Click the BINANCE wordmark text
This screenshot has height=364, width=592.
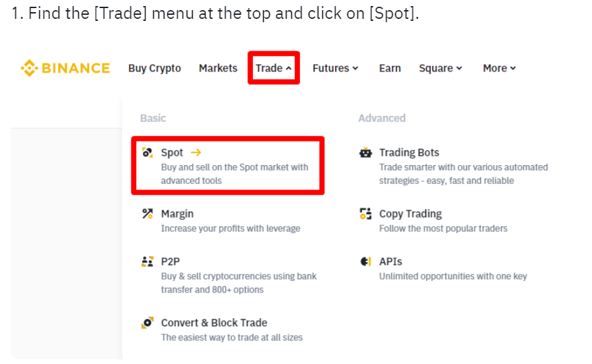tap(76, 68)
